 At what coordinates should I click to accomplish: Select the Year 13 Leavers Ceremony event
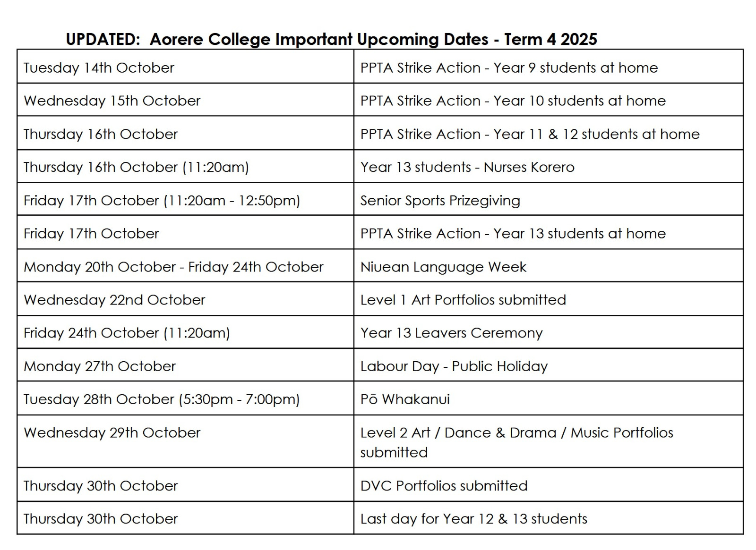coord(451,333)
